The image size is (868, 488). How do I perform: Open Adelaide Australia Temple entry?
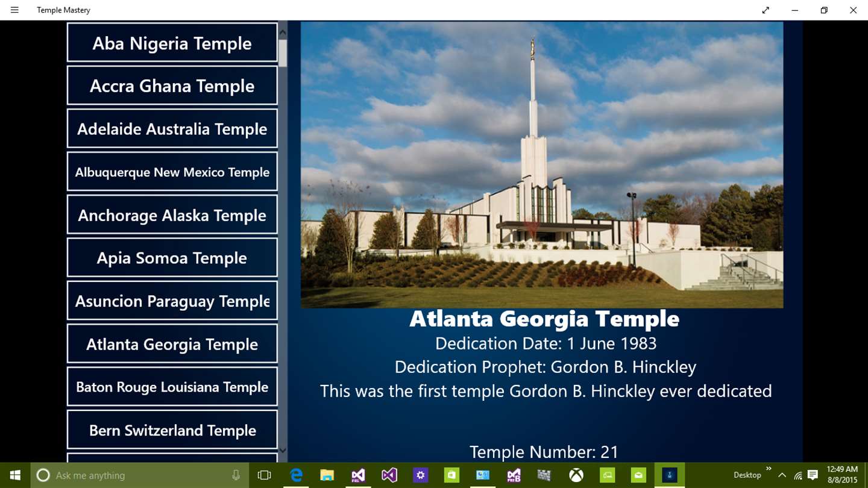coord(172,129)
